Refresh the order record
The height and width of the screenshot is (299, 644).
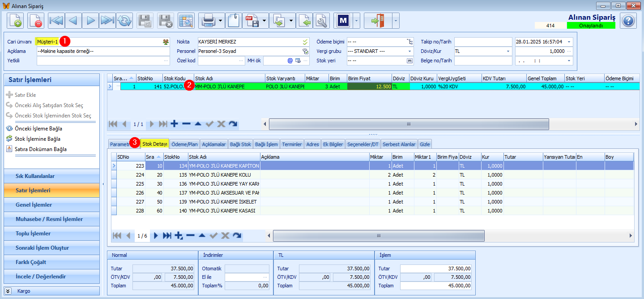(124, 21)
